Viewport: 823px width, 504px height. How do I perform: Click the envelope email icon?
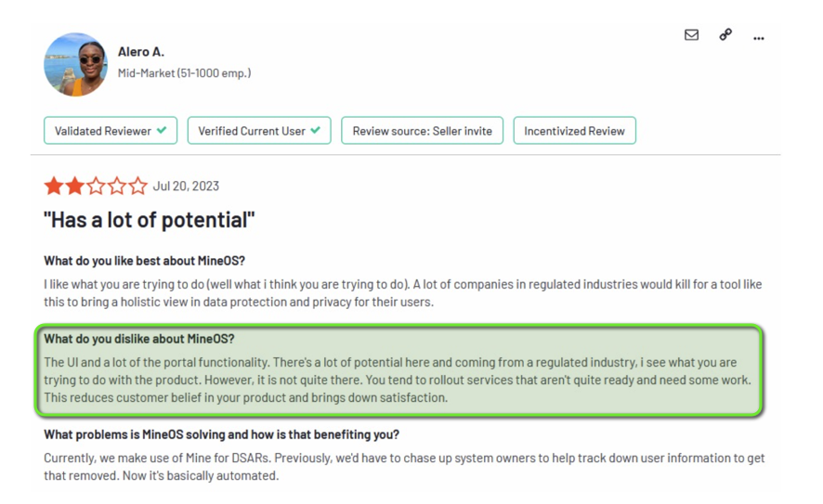(691, 34)
